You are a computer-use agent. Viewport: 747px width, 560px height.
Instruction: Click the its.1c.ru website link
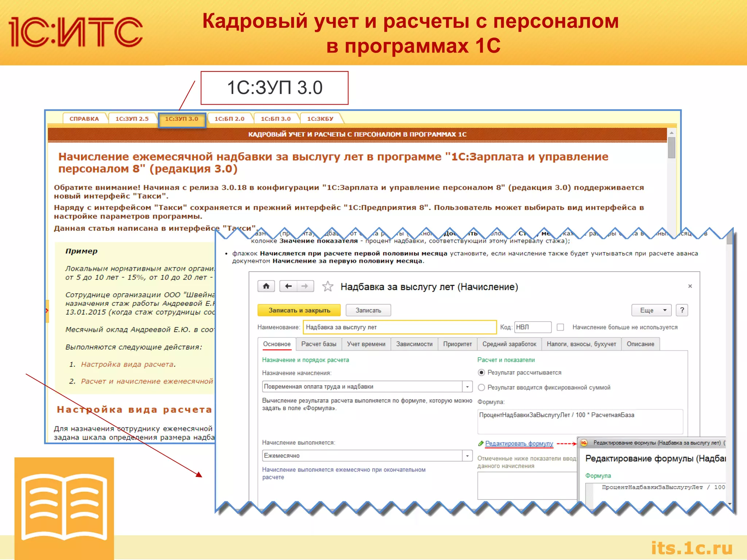(692, 548)
